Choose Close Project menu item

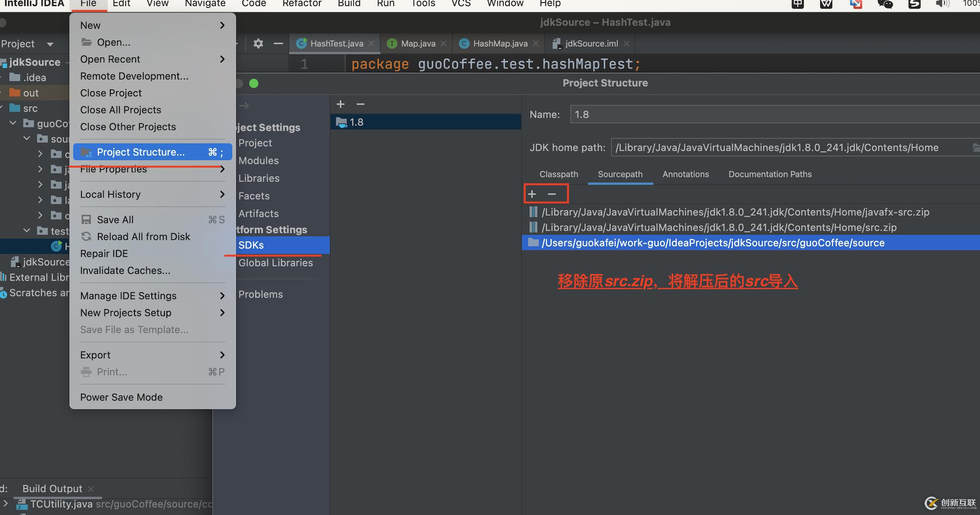coord(153,93)
